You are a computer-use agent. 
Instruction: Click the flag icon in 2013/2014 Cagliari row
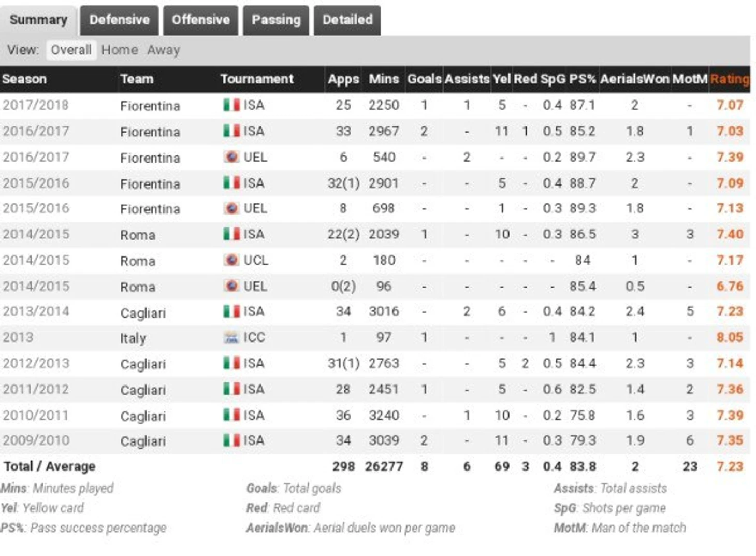(x=231, y=311)
